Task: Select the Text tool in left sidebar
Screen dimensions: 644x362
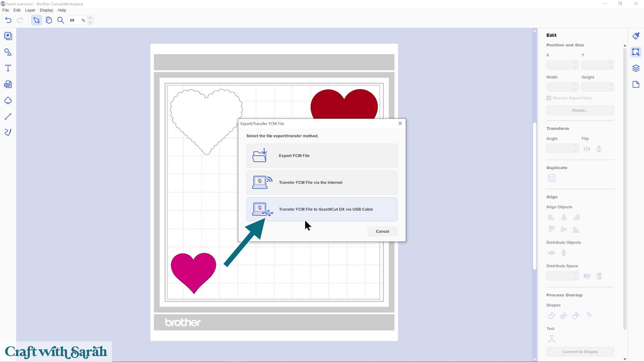Action: point(8,68)
